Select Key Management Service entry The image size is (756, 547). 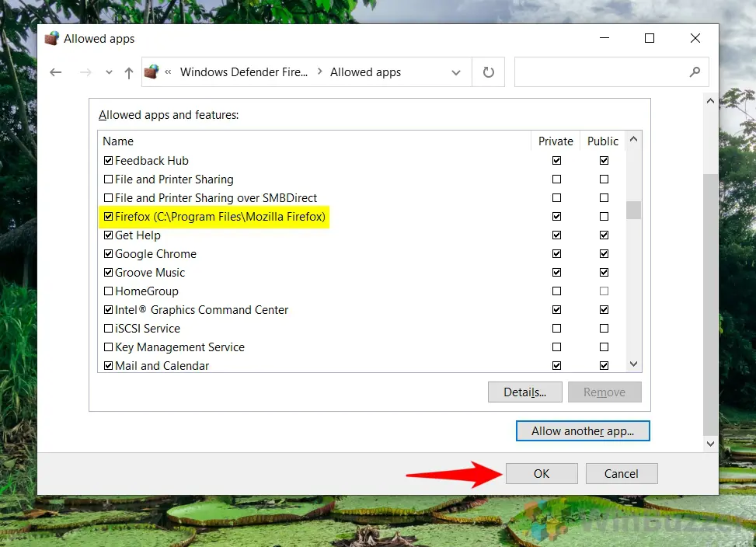[179, 347]
